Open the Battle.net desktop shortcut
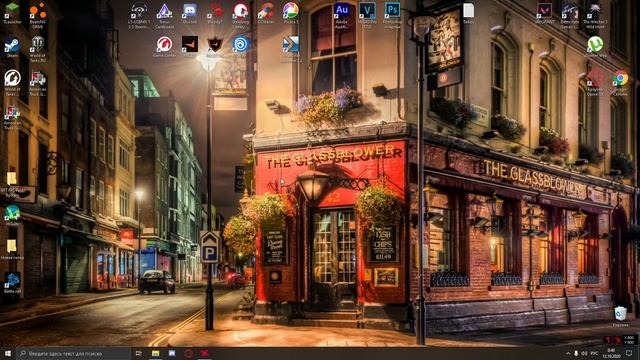 [x=12, y=281]
